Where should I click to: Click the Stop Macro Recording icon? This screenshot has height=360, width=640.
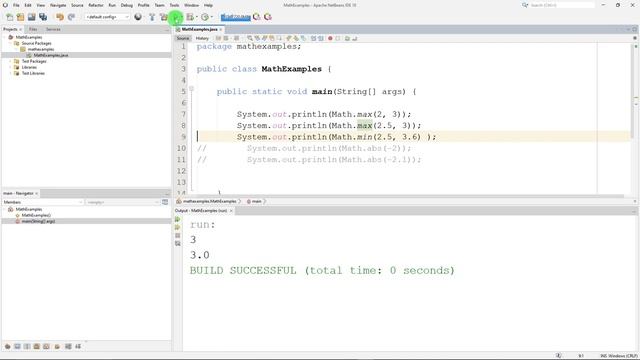338,38
